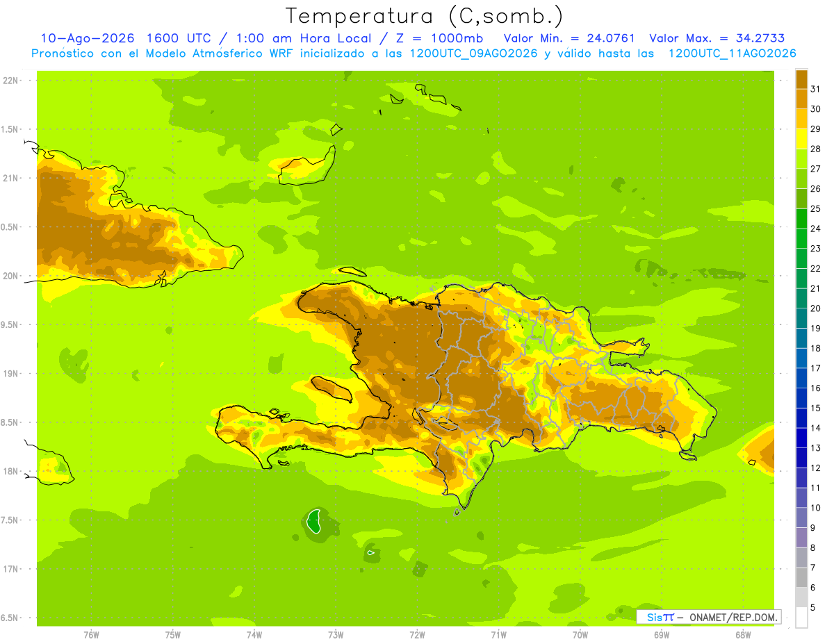834x644 pixels.
Task: Click the dark green cold spot near 17.5N
Action: pos(314,521)
